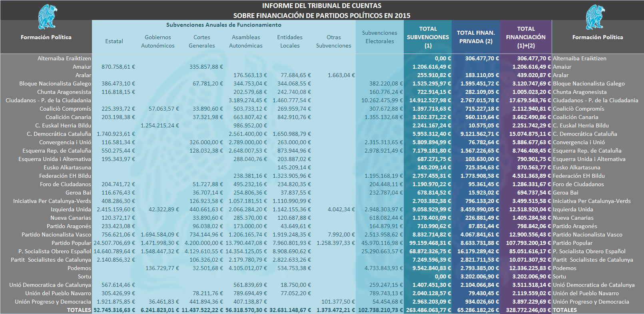The image size is (644, 314).
Task: Select 'Podemos' in the left party column
Action: point(79,268)
